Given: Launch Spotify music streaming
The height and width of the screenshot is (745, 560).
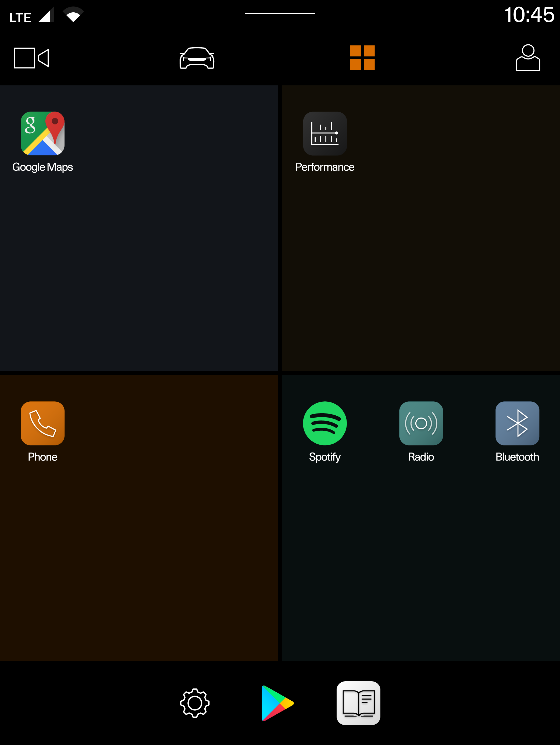Looking at the screenshot, I should point(326,423).
